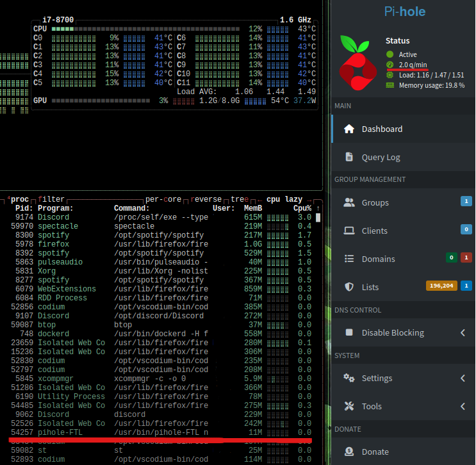Image resolution: width=476 pixels, height=465 pixels.
Task: Click the Tools wrench icon
Action: (x=349, y=406)
